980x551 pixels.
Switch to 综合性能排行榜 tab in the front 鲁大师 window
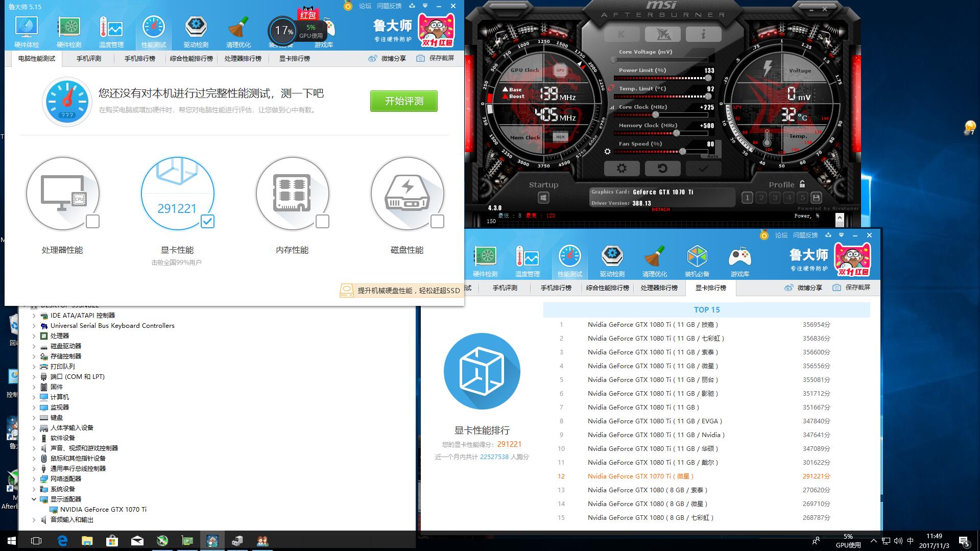pos(192,59)
